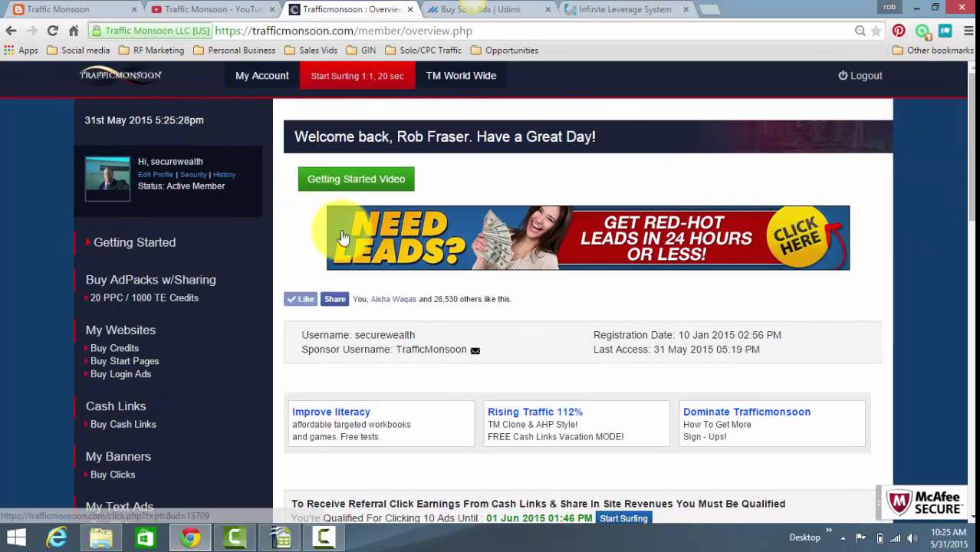Open the Apps shortcut in bookmarks bar
Image resolution: width=980 pixels, height=552 pixels.
[21, 51]
